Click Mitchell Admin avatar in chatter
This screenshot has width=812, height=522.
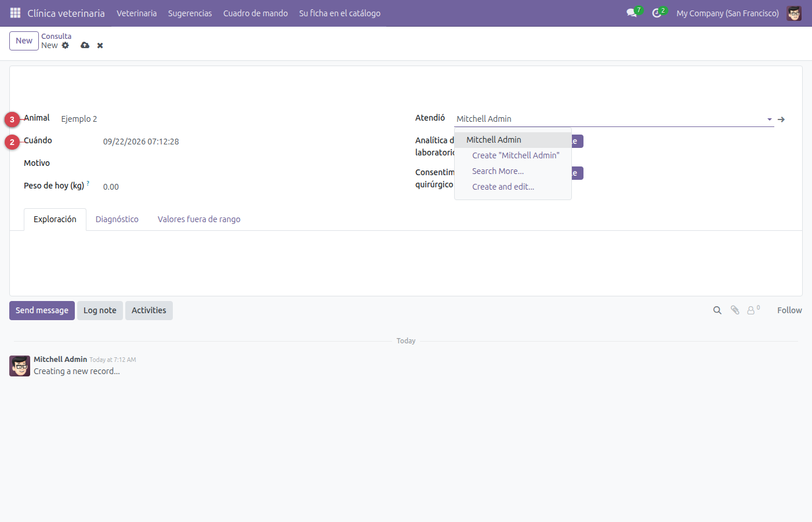click(x=20, y=366)
